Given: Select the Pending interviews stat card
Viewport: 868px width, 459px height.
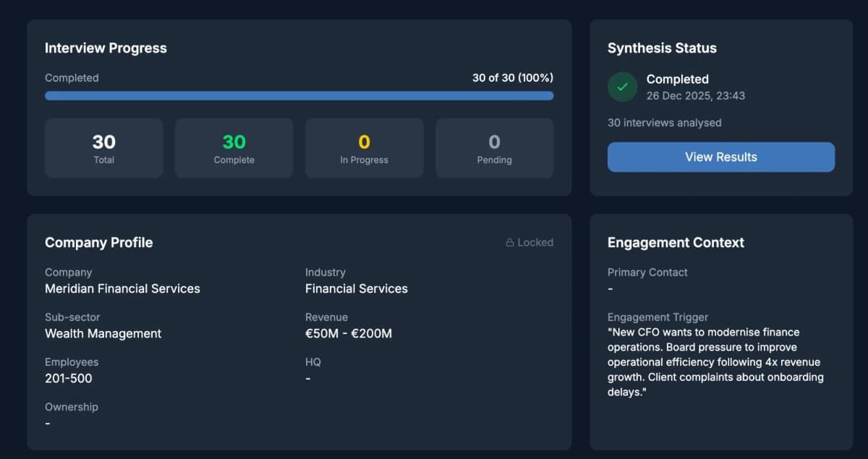Looking at the screenshot, I should coord(494,147).
